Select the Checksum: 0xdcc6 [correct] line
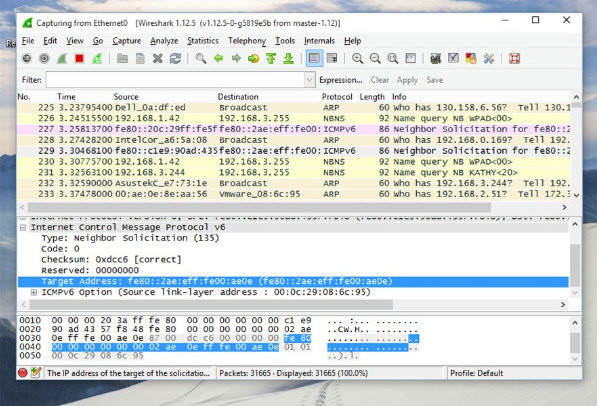The image size is (597, 406). coord(111,260)
